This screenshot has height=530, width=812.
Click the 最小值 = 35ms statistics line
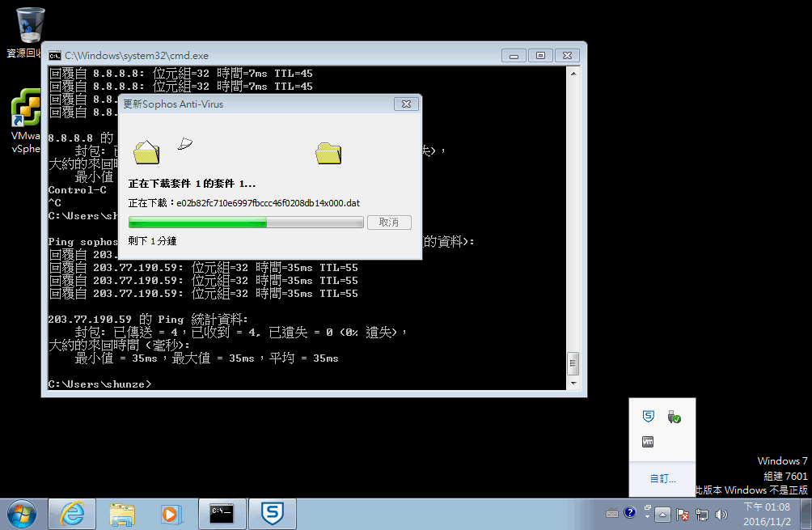tap(206, 358)
